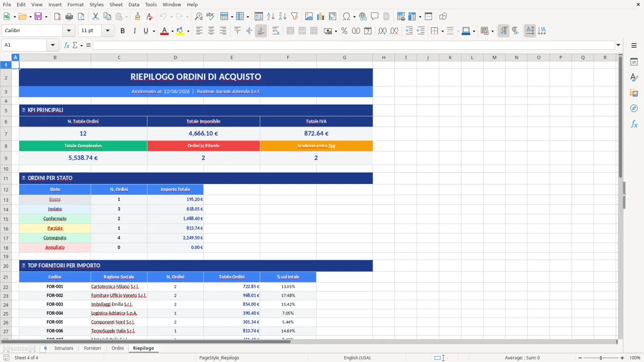Viewport: 644px width, 362px height.
Task: Toggle Align Bottom vertical alignment
Action: point(261,31)
